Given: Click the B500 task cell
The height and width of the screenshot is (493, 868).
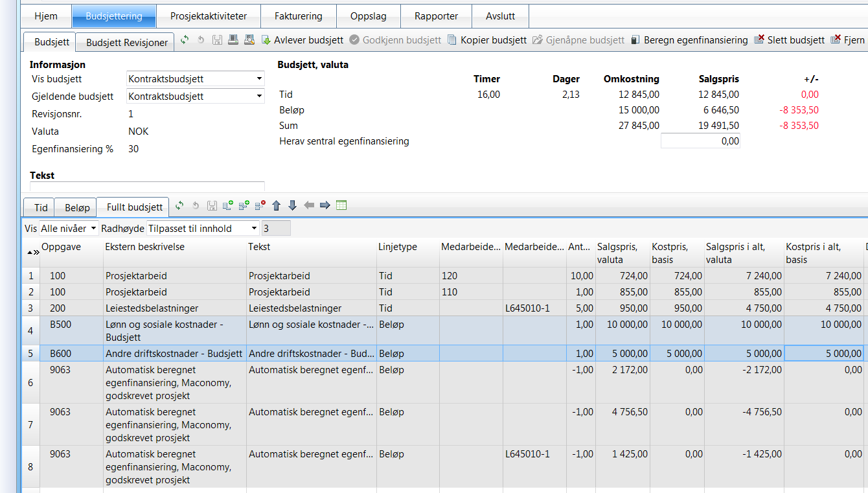Looking at the screenshot, I should tap(71, 330).
